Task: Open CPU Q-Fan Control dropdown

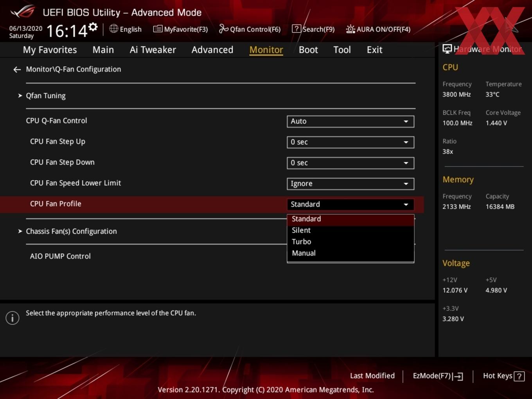Action: [x=350, y=121]
